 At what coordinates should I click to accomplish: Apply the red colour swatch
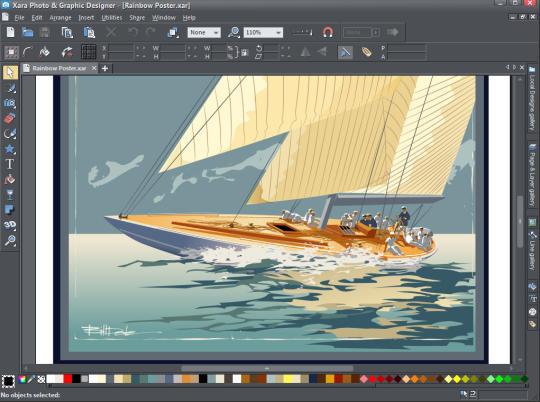[x=68, y=379]
